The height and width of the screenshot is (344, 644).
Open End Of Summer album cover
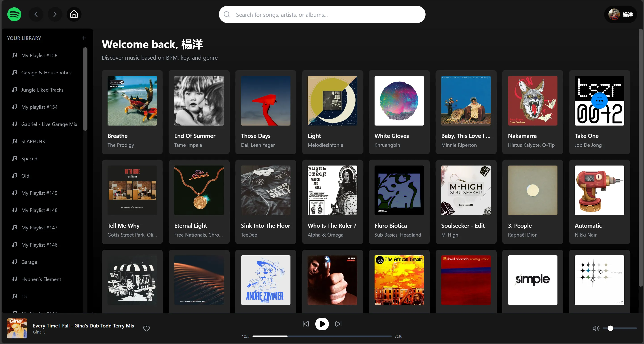point(199,101)
